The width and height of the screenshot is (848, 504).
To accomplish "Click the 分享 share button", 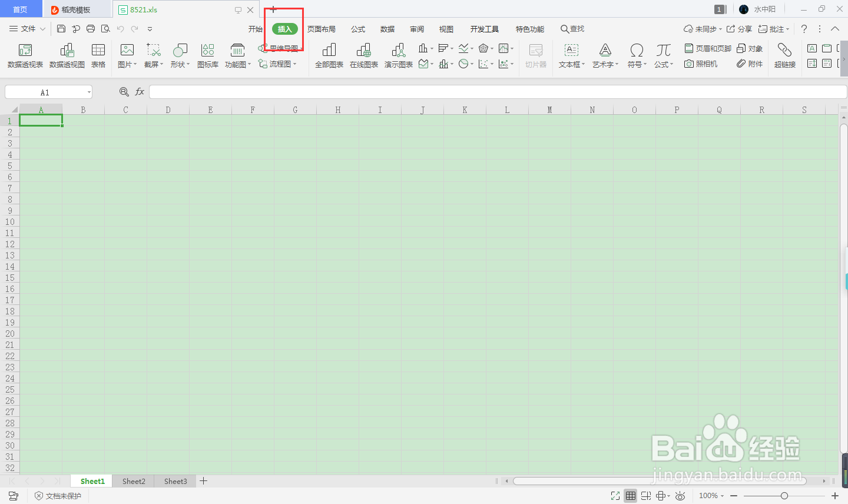I will coord(739,29).
